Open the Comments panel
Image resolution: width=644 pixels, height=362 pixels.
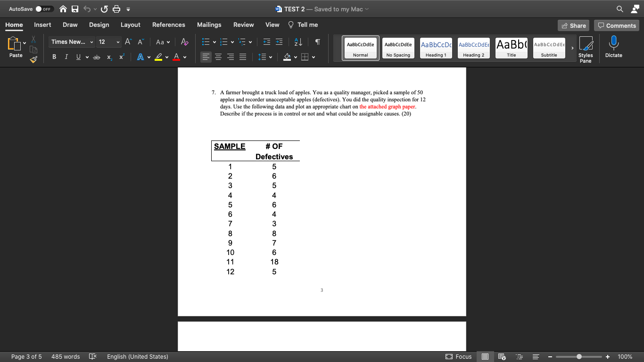point(617,25)
